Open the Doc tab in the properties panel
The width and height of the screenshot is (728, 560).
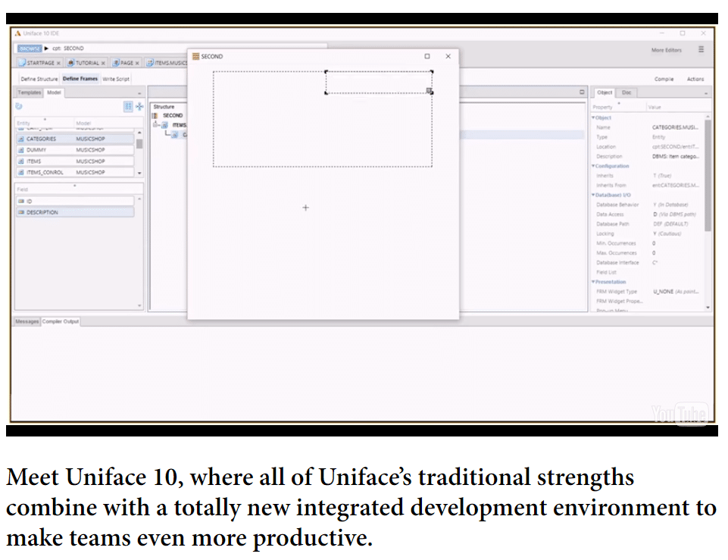[626, 92]
